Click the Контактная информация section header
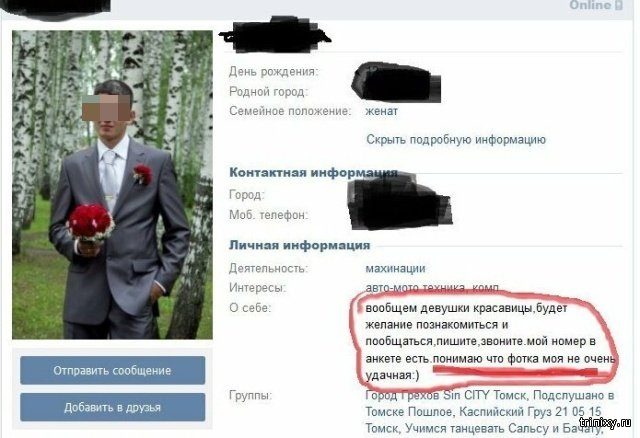 coord(313,172)
